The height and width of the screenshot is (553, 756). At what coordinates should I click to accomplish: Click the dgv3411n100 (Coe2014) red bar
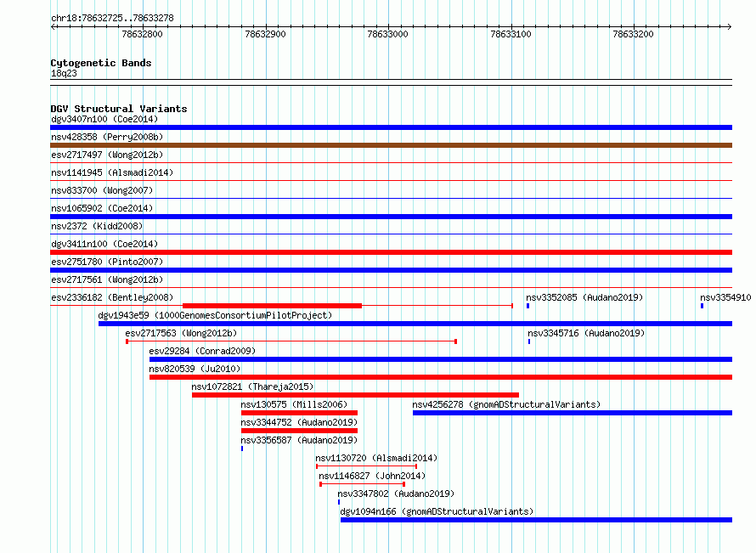pos(391,252)
